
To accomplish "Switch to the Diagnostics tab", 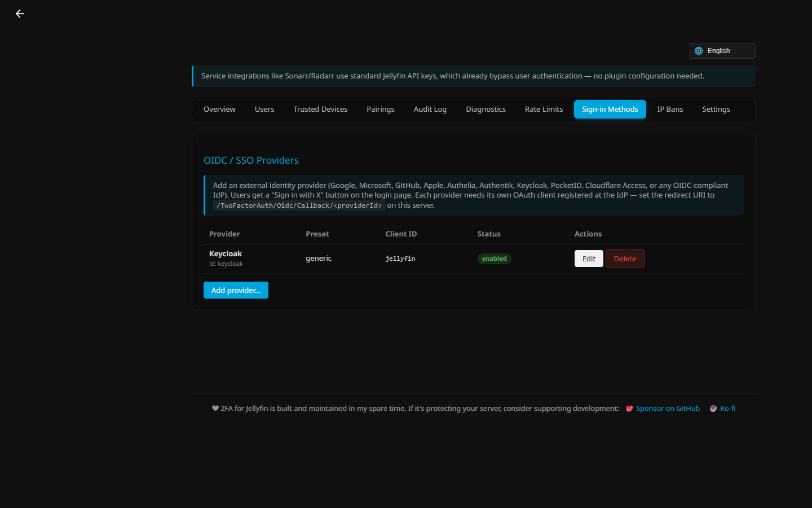I will click(486, 110).
